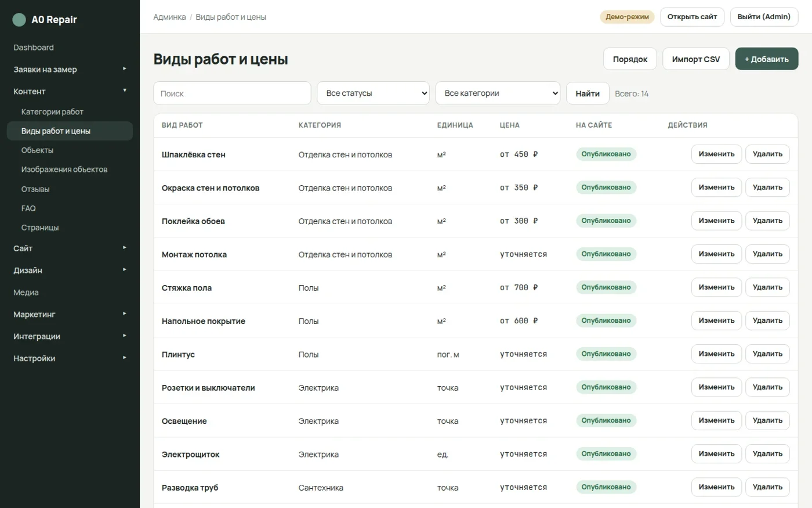Click the Импорт CSV button
This screenshot has width=812, height=508.
click(x=695, y=59)
